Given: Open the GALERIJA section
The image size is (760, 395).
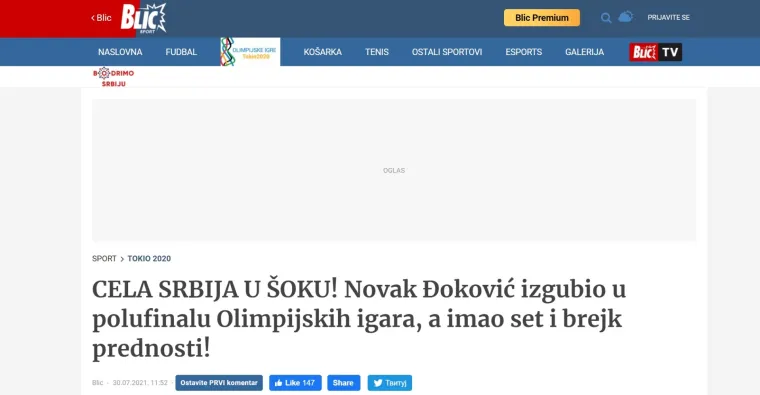Looking at the screenshot, I should tap(585, 52).
